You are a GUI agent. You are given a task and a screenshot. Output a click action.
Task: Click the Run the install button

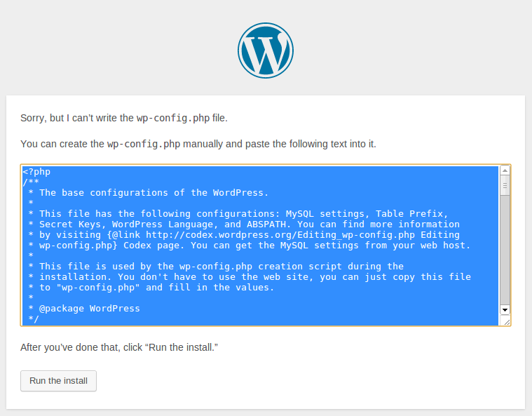click(58, 381)
